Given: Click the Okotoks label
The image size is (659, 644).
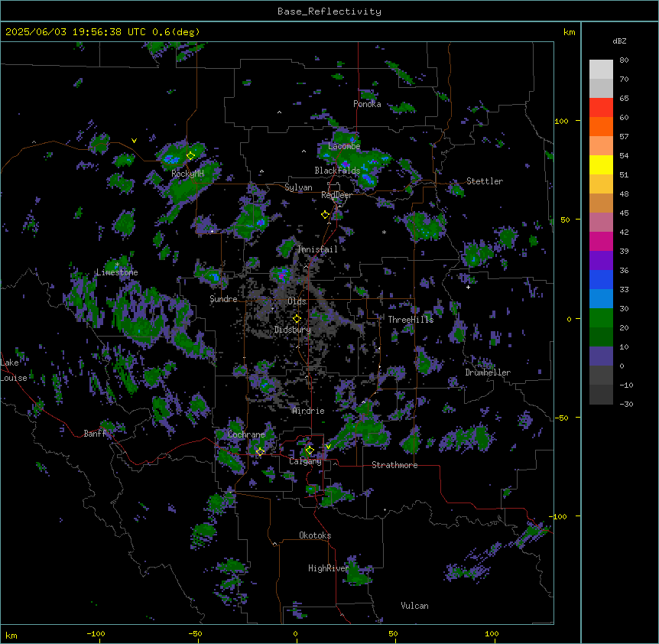Looking at the screenshot, I should click(x=315, y=535).
